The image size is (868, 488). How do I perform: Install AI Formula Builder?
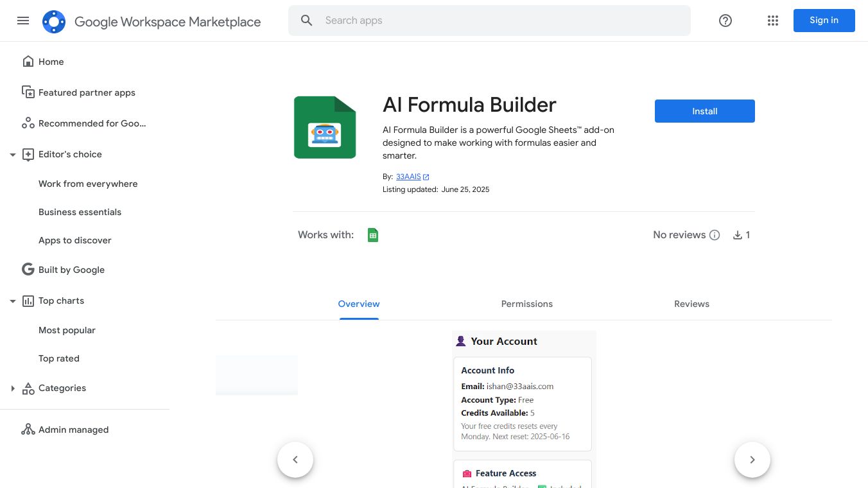coord(705,111)
